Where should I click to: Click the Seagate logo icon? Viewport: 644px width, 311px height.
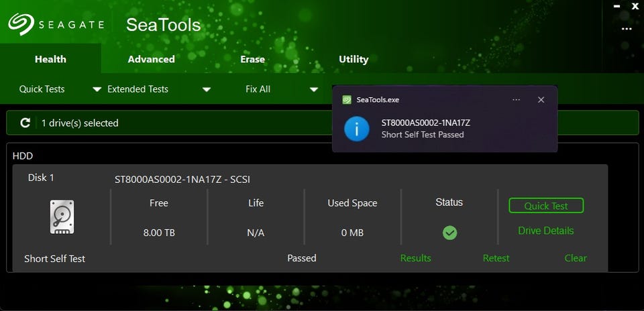[21, 24]
